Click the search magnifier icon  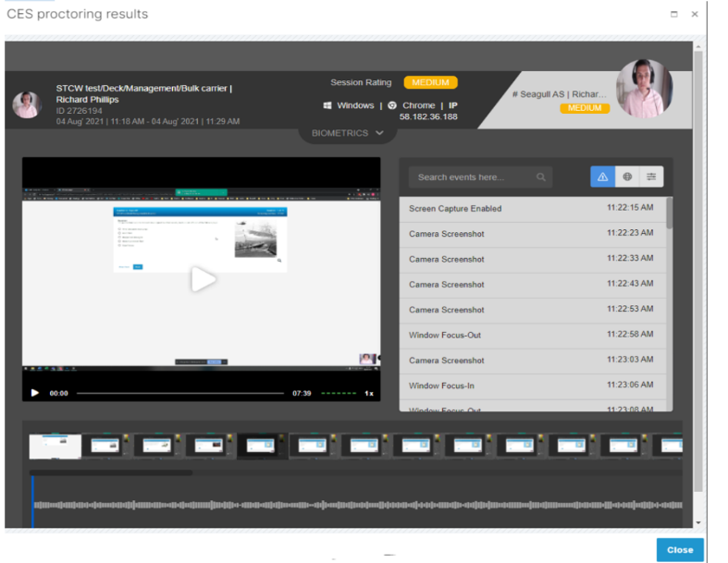pyautogui.click(x=541, y=177)
